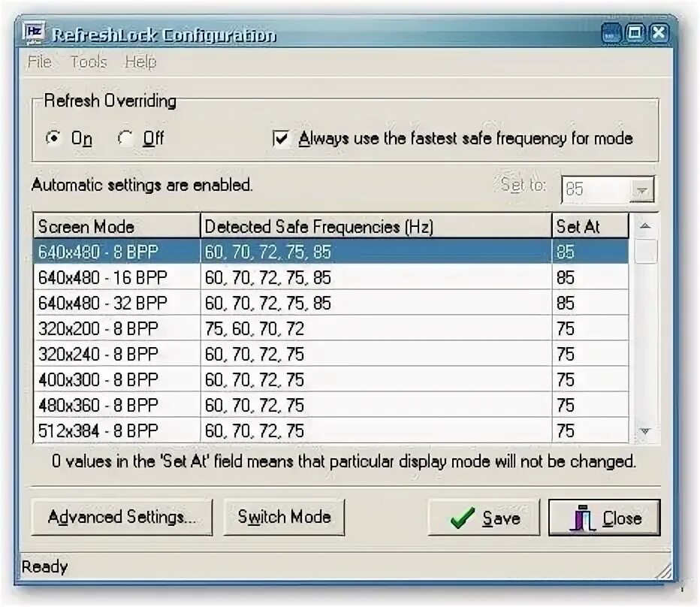Open the Help menu

pos(140,62)
